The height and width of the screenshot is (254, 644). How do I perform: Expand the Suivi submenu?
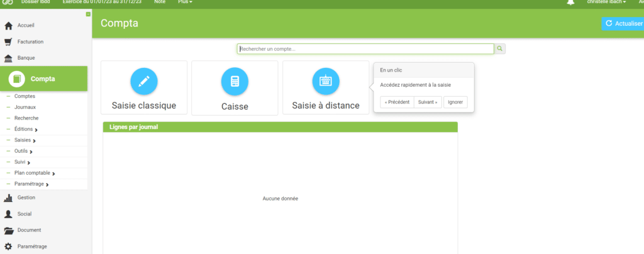(29, 162)
